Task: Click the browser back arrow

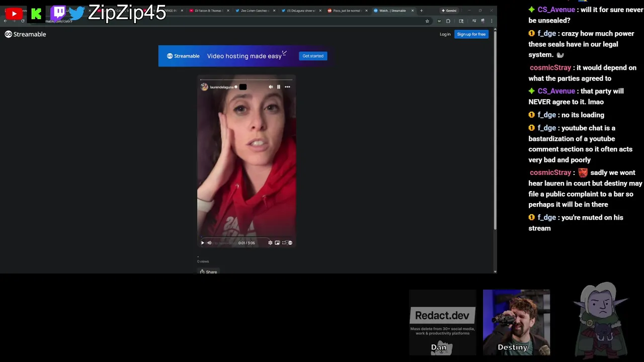Action: (x=5, y=21)
